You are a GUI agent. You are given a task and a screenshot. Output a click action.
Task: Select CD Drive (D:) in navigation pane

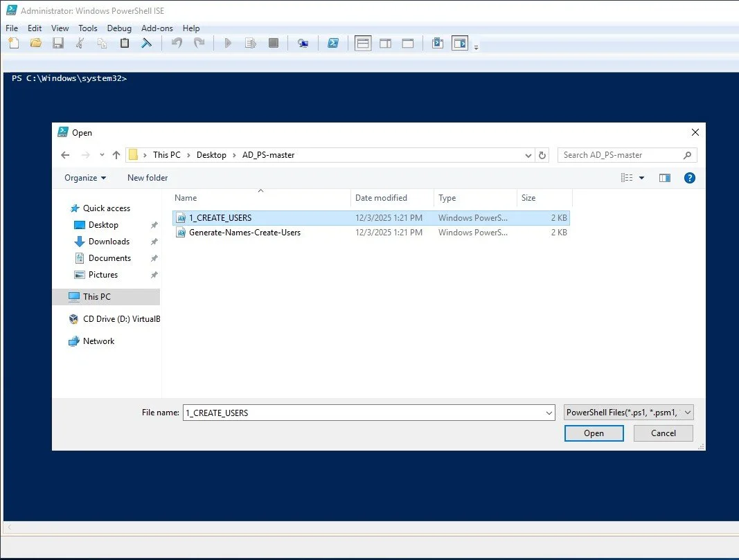(114, 319)
